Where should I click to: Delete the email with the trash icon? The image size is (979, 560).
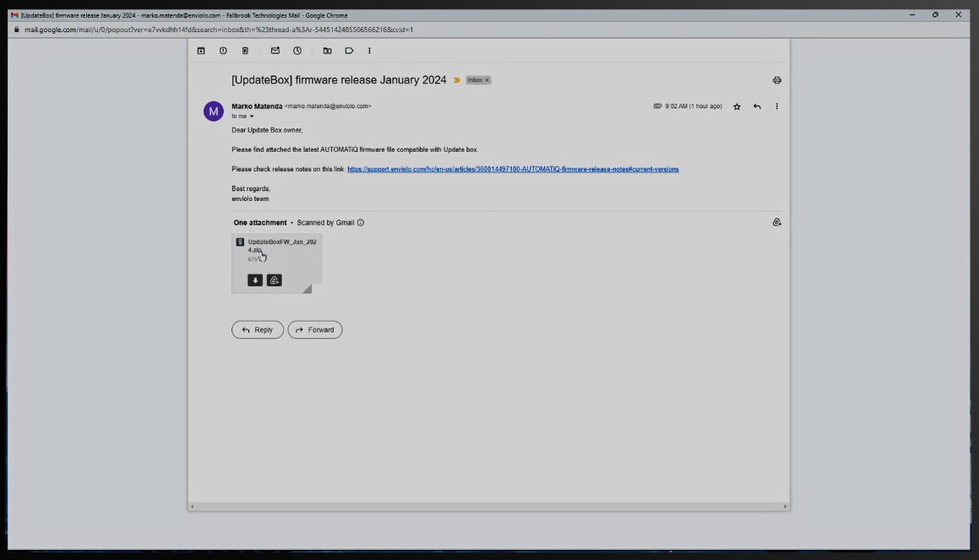pos(245,51)
